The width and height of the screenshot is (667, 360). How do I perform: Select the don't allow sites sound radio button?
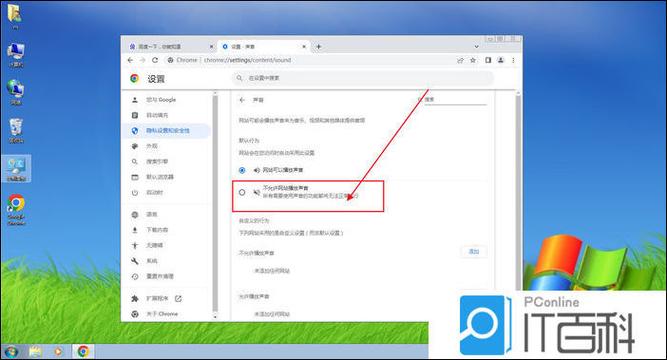point(242,192)
